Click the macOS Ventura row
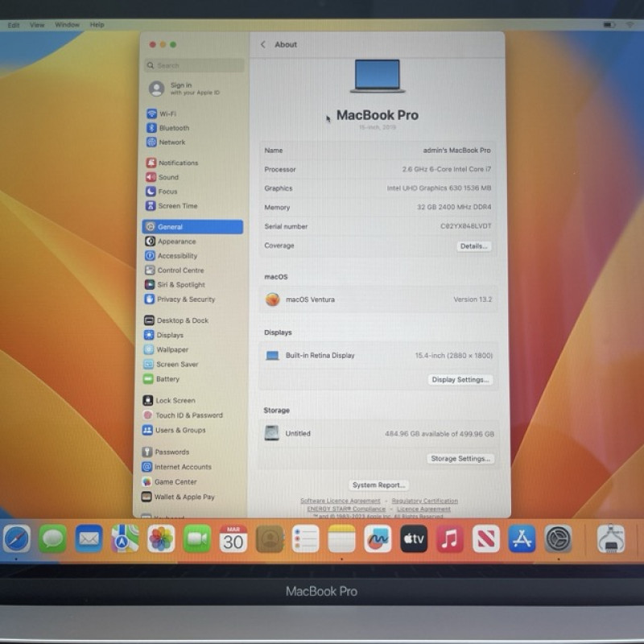 coord(378,299)
